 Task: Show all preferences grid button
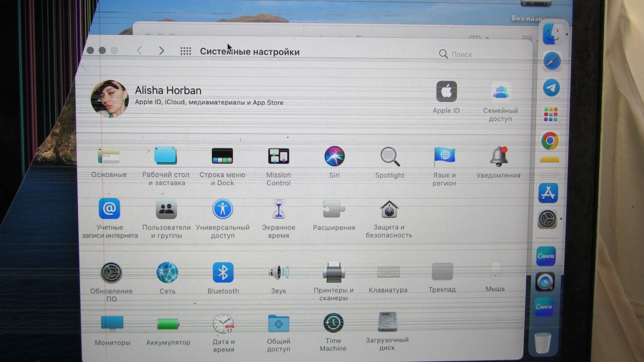pos(186,51)
